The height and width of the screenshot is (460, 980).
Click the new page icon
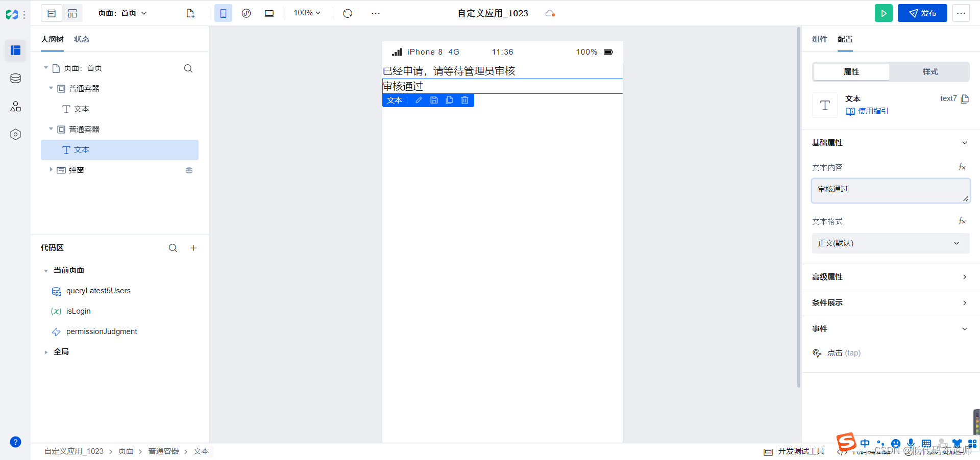(190, 13)
